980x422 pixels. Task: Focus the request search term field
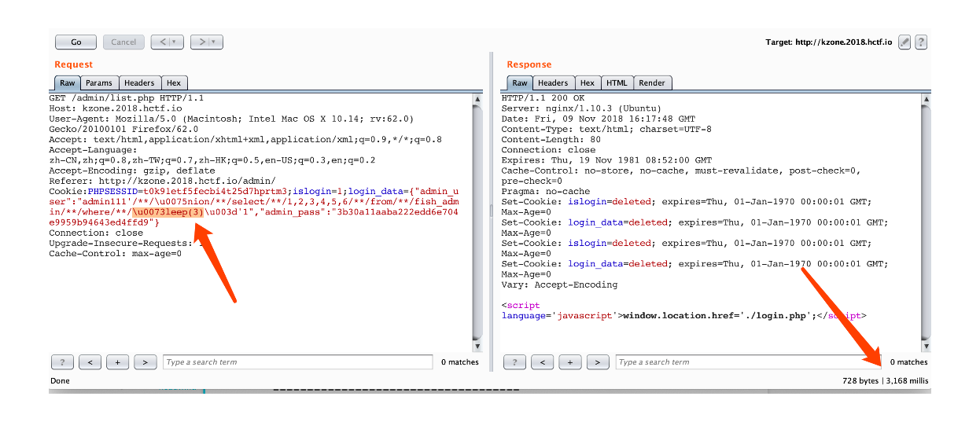298,362
